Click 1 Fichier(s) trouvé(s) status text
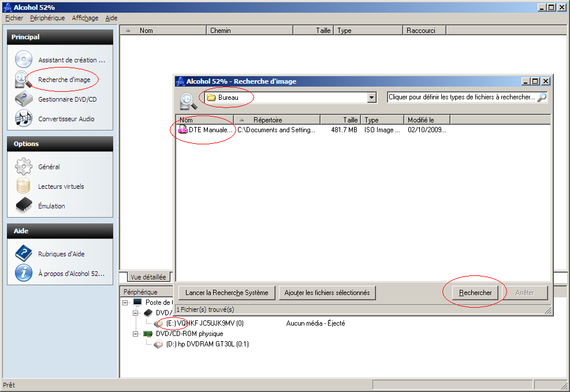This screenshot has height=392, width=570. [206, 309]
